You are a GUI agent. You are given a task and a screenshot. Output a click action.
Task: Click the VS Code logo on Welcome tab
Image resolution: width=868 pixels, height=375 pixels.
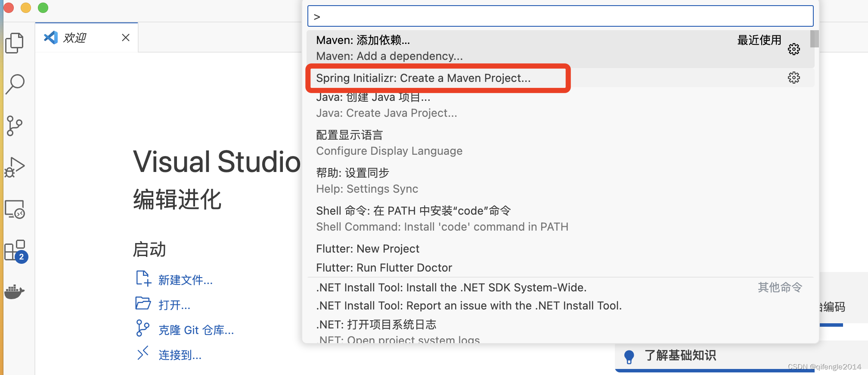tap(51, 37)
